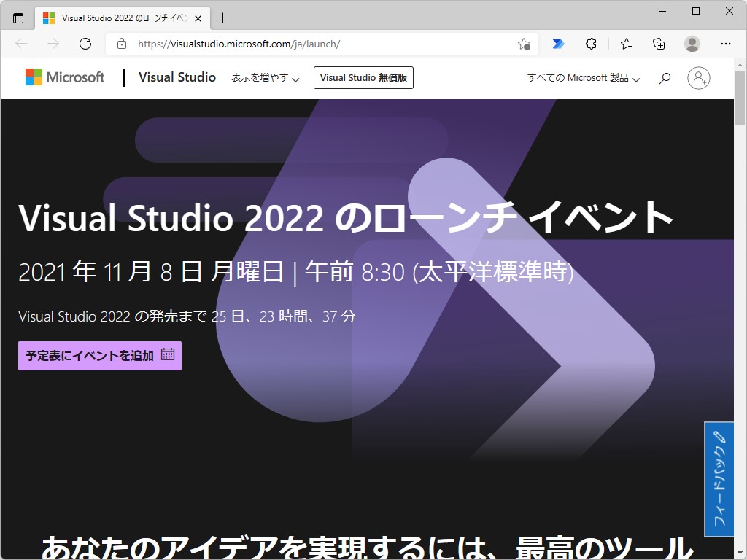Click the Visual Studio 無償版 button
The height and width of the screenshot is (560, 747).
click(363, 77)
